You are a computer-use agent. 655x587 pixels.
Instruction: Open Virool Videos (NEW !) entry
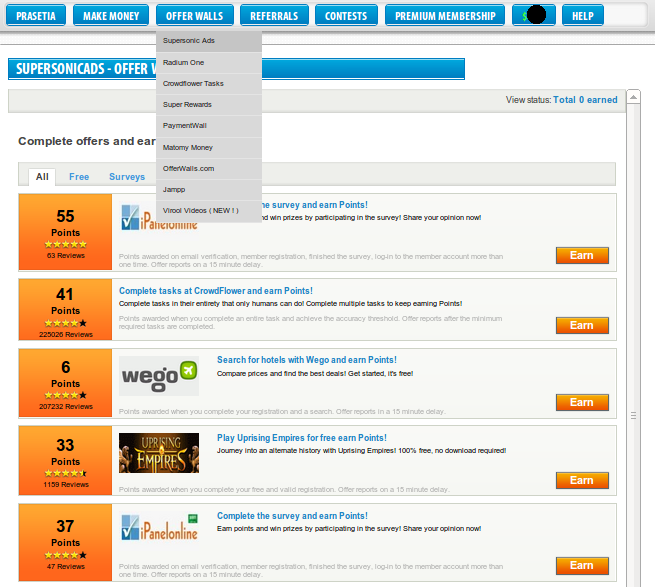pos(209,211)
